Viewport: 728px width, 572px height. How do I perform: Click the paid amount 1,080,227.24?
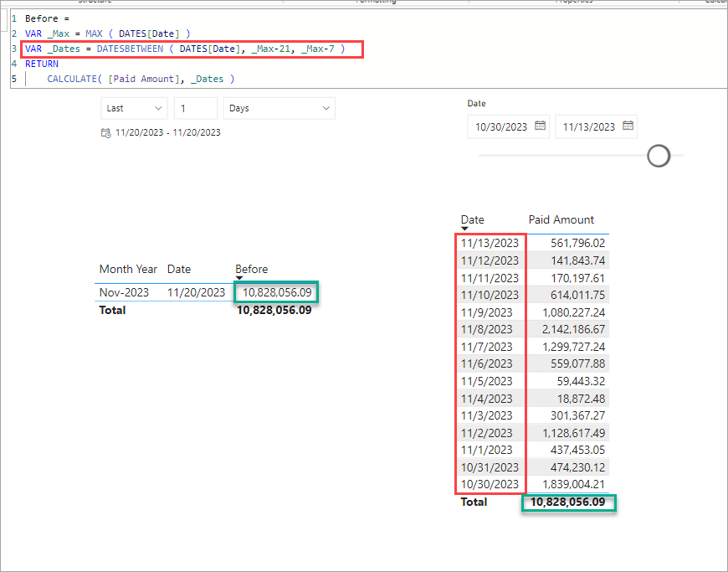click(x=573, y=312)
